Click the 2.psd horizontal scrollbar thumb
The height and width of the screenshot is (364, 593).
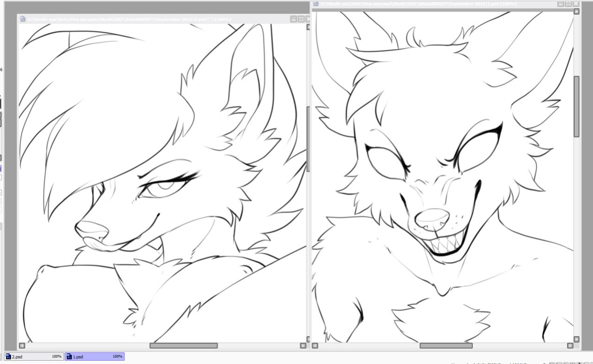(183, 345)
